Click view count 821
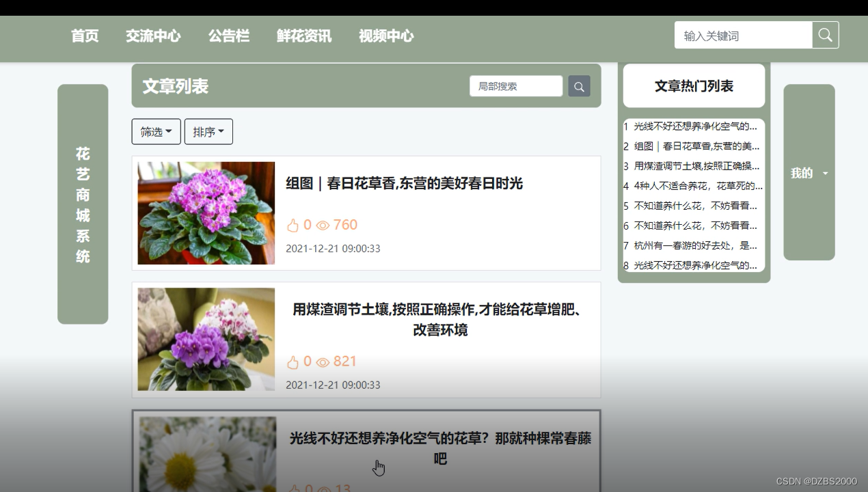 click(345, 361)
